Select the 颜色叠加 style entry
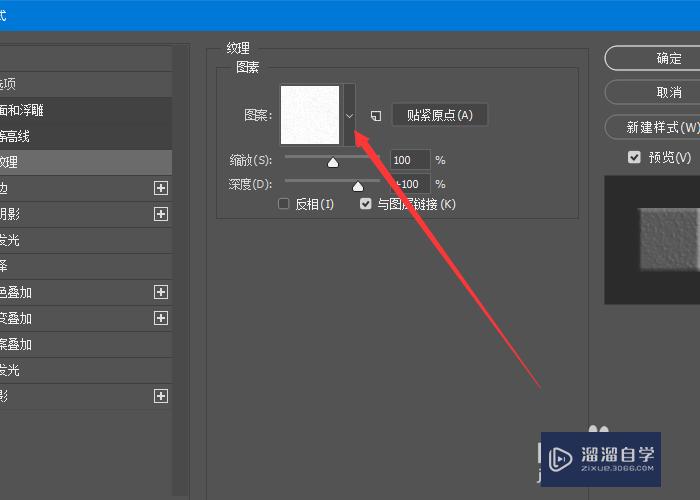The height and width of the screenshot is (500, 700). click(86, 292)
